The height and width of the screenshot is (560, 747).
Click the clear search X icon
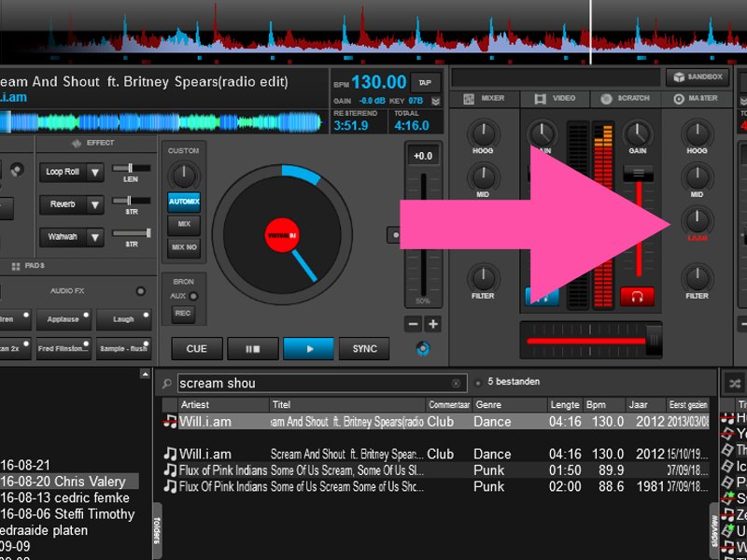click(456, 384)
